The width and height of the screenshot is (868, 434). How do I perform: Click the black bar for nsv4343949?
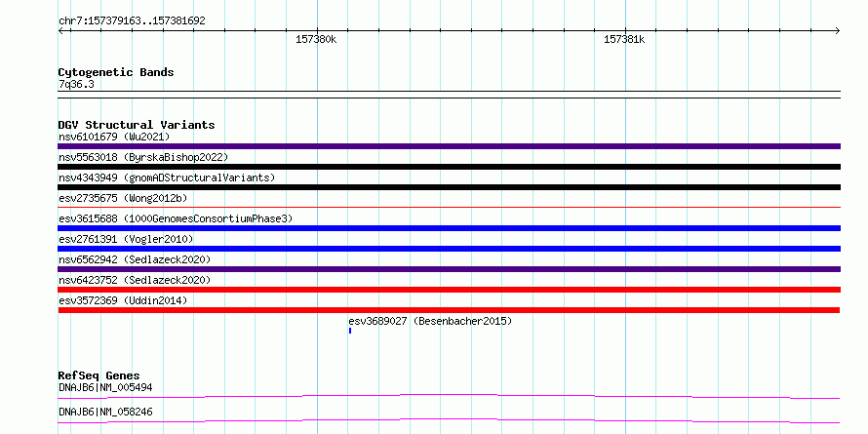click(449, 187)
